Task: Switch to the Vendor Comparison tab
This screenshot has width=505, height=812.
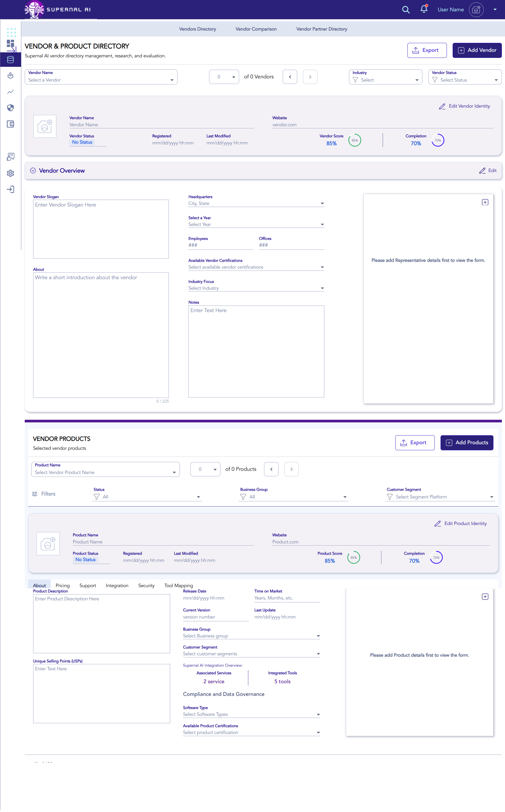Action: pos(256,29)
